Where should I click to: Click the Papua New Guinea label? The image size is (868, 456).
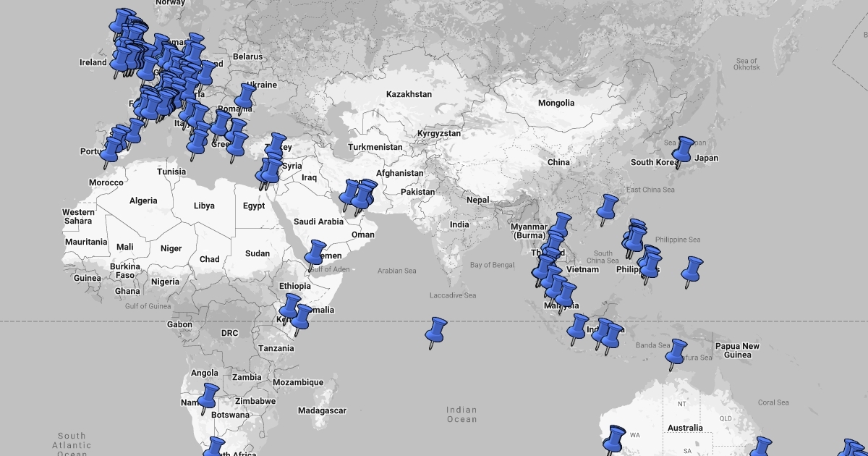click(x=737, y=350)
